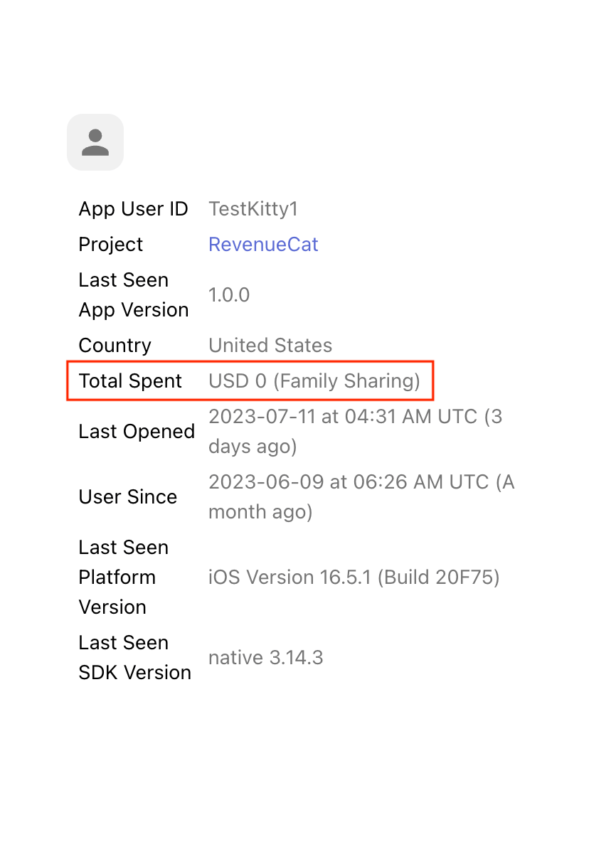616x852 pixels.
Task: Click the red highlighted Total Spent row
Action: pyautogui.click(x=250, y=381)
